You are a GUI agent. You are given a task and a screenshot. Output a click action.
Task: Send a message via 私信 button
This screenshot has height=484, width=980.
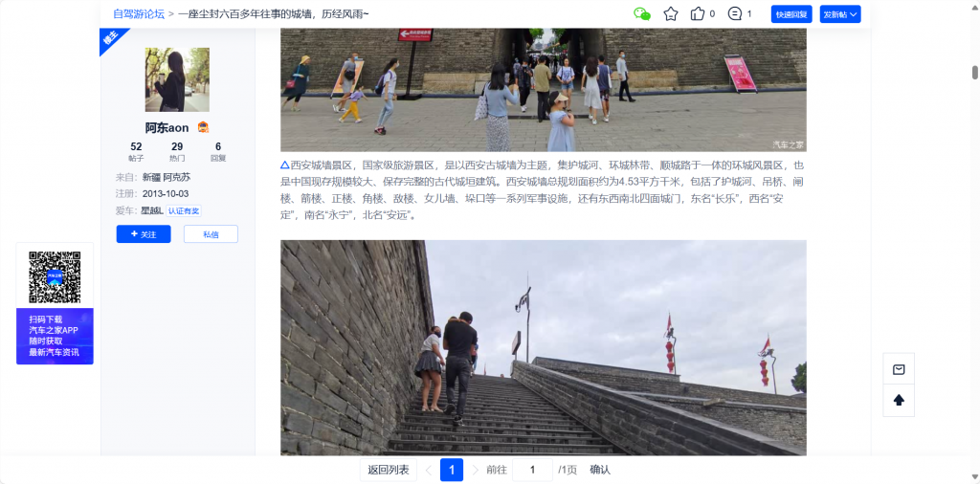(211, 234)
